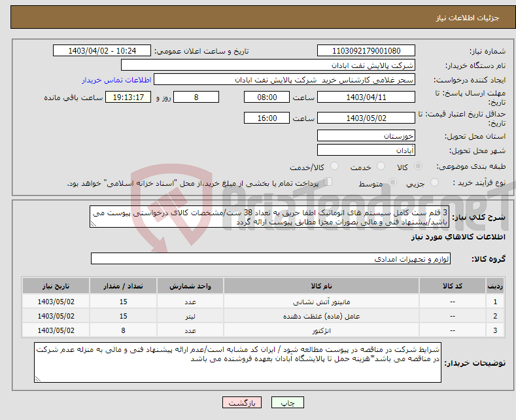516x420 pixels.
Task: Select the کالا/خدمت radio button
Action: click(x=334, y=166)
